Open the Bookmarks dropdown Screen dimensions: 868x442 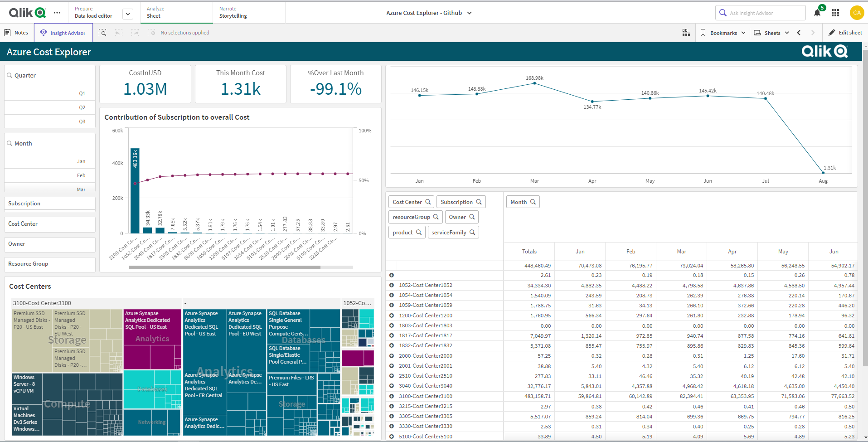coord(722,32)
